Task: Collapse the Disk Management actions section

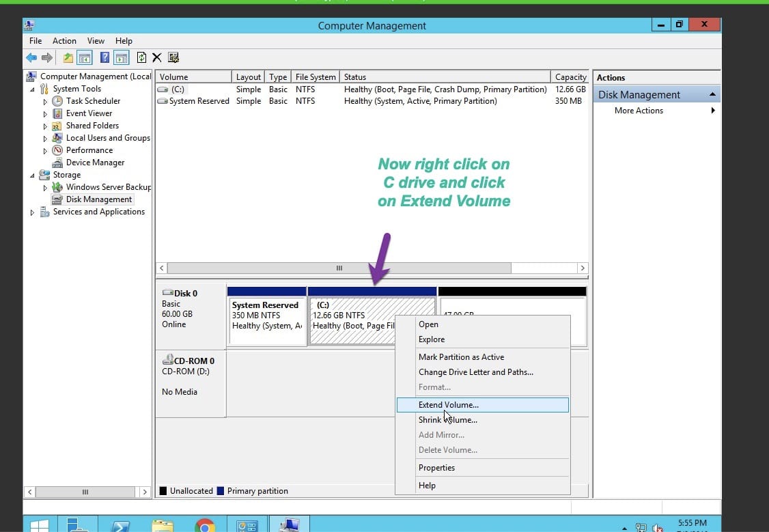Action: pos(714,94)
